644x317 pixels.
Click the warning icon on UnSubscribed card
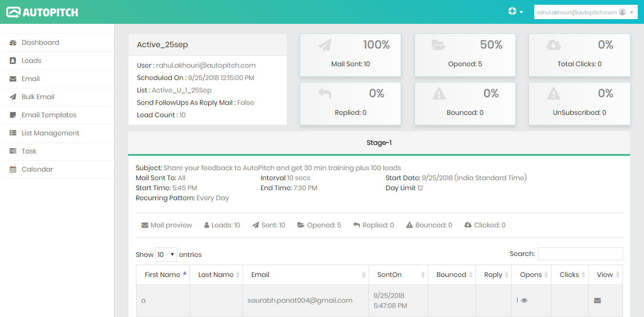[x=553, y=94]
